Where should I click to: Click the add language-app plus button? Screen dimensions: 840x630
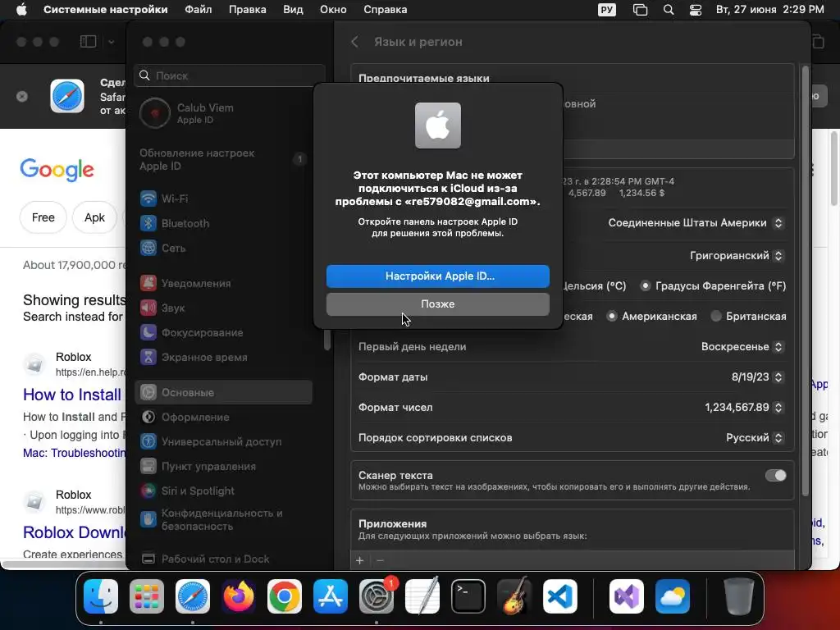(359, 560)
